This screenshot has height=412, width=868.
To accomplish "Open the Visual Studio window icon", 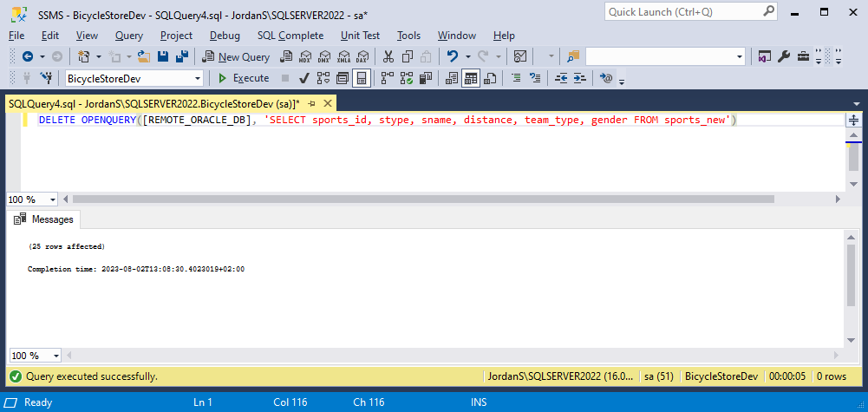I will (765, 56).
